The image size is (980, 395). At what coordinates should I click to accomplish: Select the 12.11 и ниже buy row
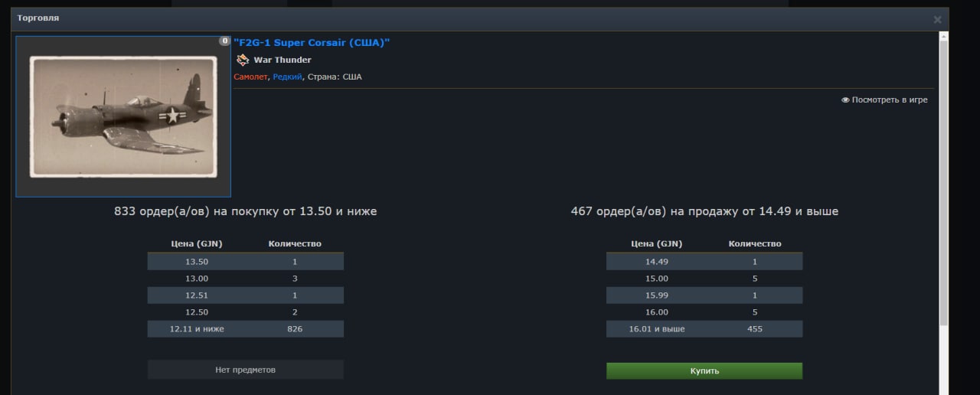coord(245,329)
